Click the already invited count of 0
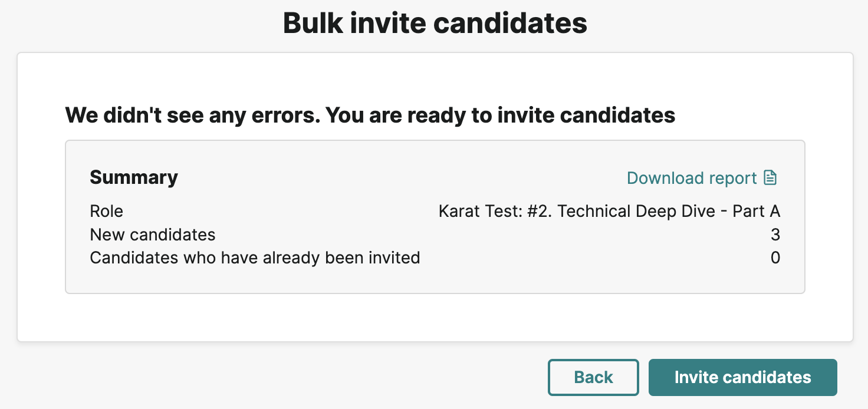868x409 pixels. point(775,258)
